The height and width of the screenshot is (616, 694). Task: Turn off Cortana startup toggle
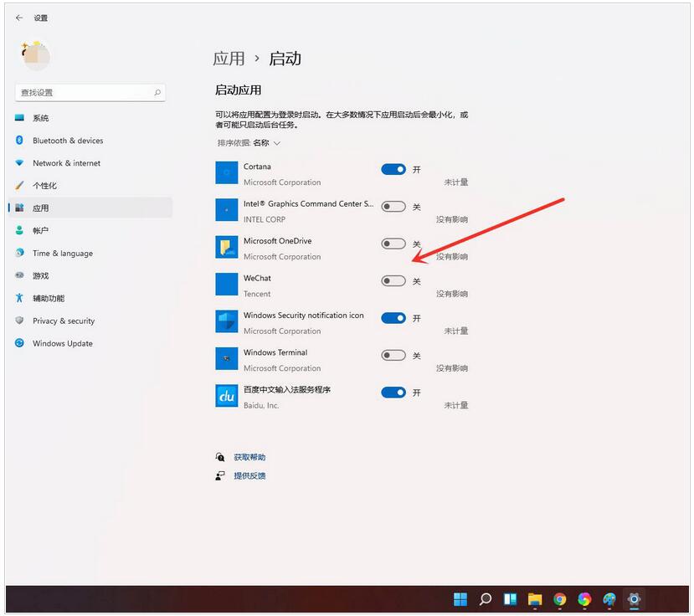point(393,170)
